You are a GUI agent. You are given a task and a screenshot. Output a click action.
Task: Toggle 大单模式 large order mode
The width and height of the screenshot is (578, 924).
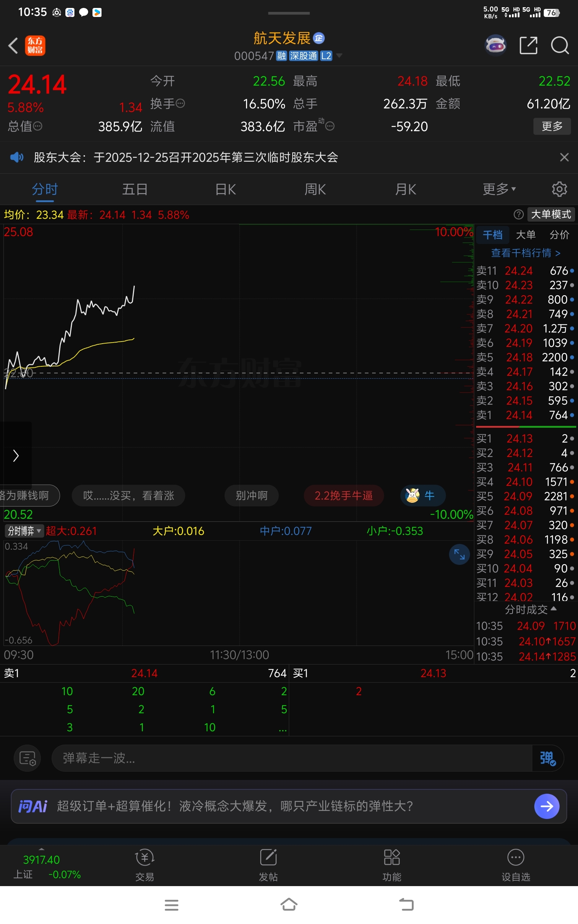[x=551, y=215]
